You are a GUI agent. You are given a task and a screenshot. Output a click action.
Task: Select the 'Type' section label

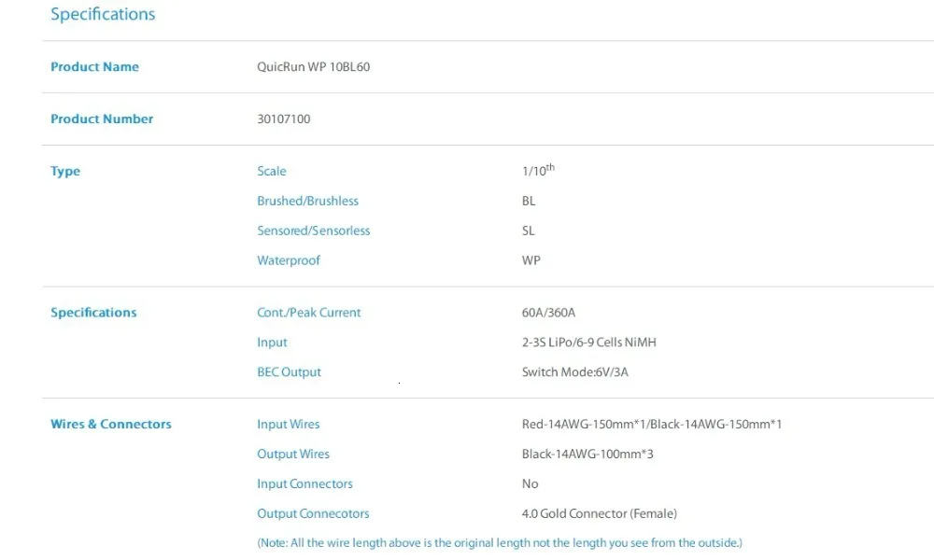click(x=65, y=172)
